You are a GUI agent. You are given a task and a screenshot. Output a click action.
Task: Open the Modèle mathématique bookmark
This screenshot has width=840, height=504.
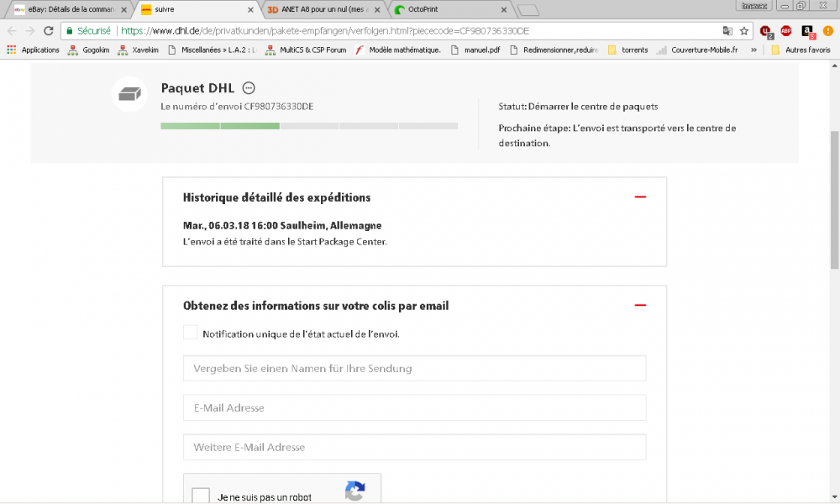click(x=398, y=50)
